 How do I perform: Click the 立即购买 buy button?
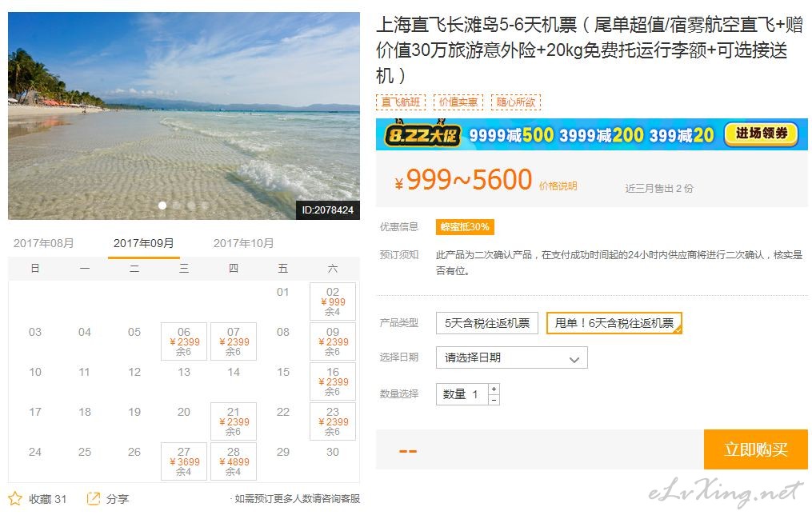pos(755,449)
